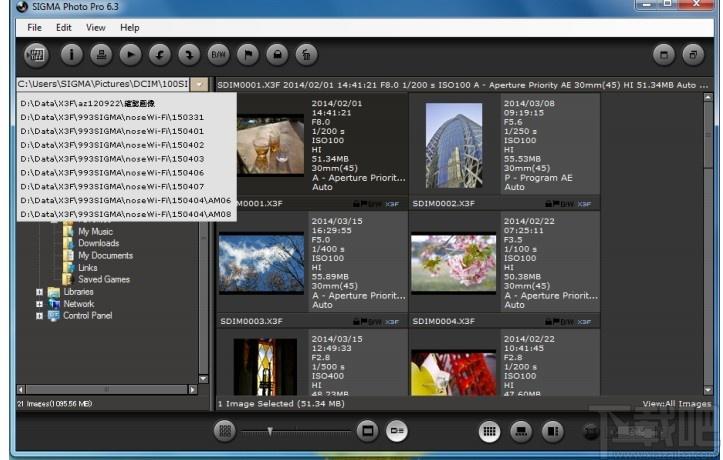
Task: Show image information with the i button
Action: (71, 55)
